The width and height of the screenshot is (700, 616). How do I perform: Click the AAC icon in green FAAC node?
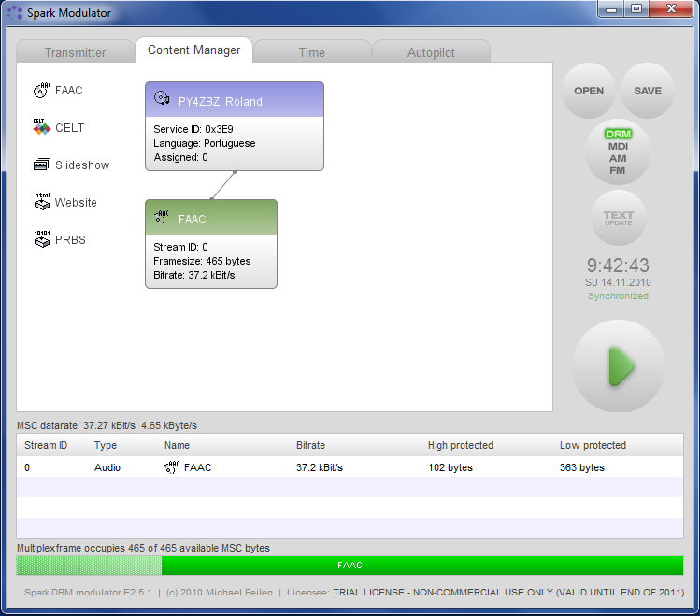(162, 217)
